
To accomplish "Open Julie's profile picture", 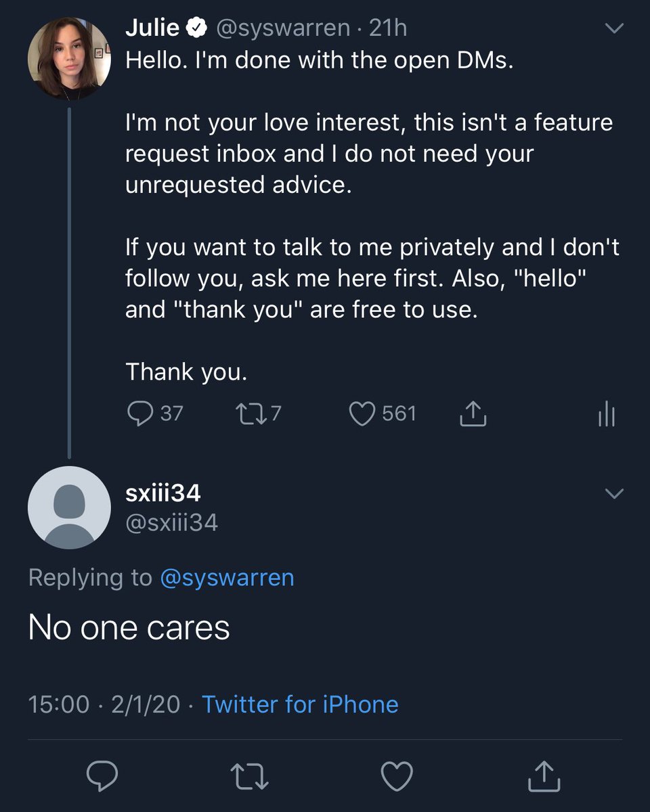I will 69,58.
